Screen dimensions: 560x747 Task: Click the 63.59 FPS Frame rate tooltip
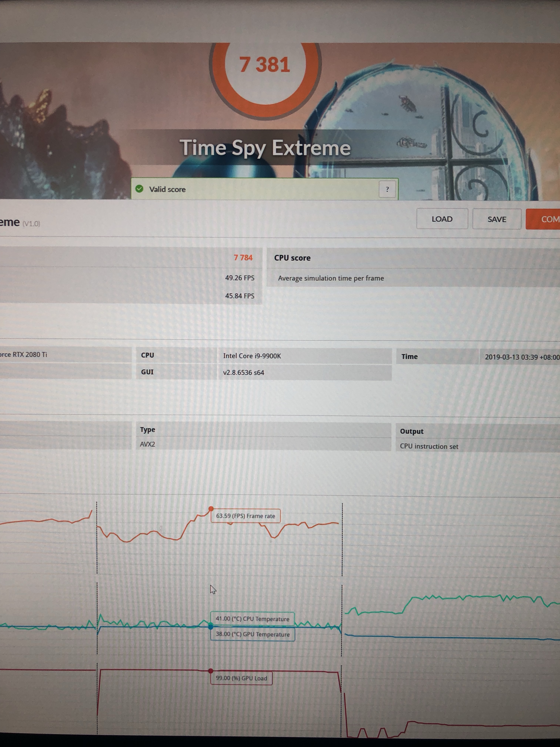(x=245, y=516)
